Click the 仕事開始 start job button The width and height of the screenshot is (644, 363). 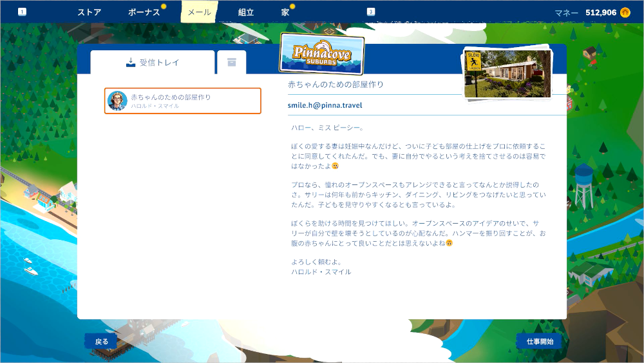540,341
